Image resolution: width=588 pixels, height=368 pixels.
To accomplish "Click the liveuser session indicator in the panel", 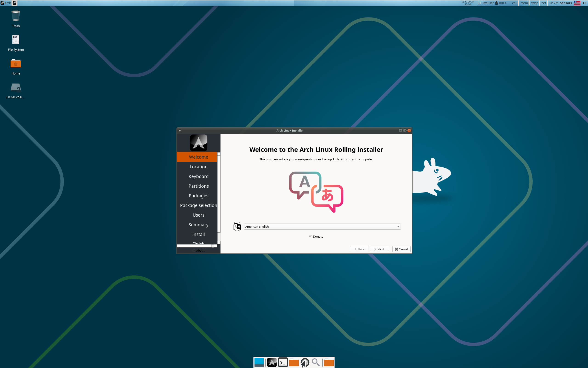I will 486,3.
